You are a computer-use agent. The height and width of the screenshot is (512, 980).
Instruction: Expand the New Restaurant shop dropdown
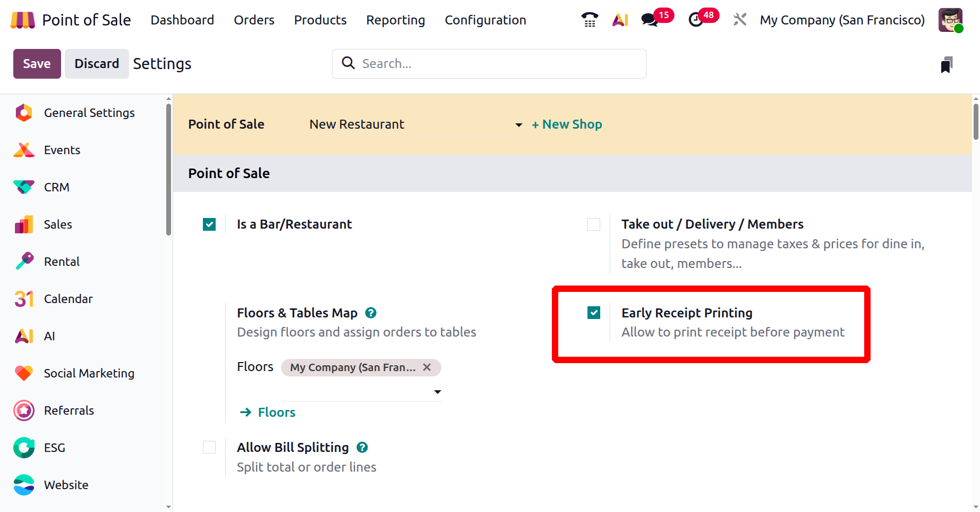pyautogui.click(x=518, y=125)
